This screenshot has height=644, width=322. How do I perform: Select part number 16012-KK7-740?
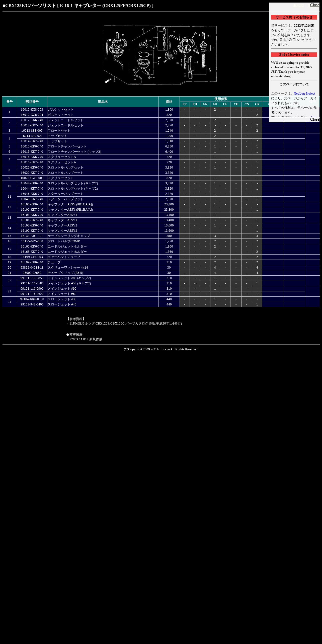point(32,125)
